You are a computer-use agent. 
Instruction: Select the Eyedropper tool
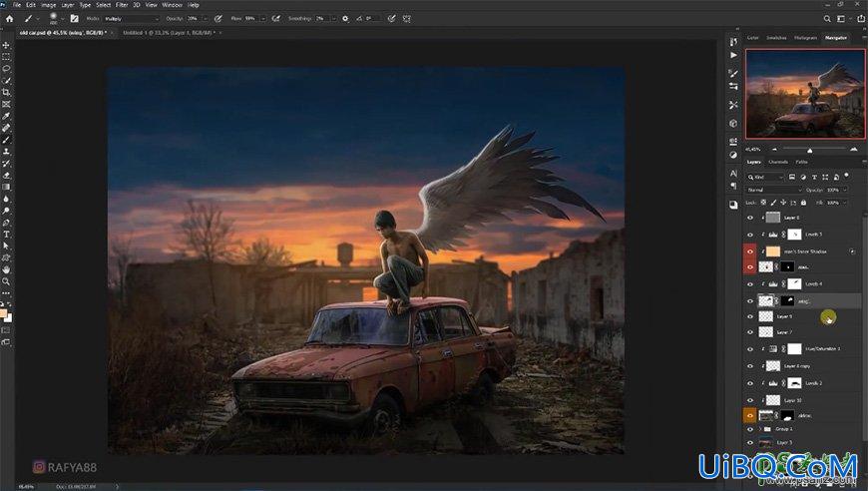point(6,116)
